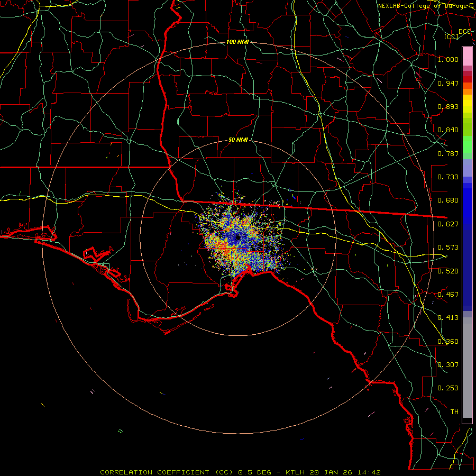Select the 0.787 scale value
Viewport: 476px width, 476px height.
pos(448,153)
